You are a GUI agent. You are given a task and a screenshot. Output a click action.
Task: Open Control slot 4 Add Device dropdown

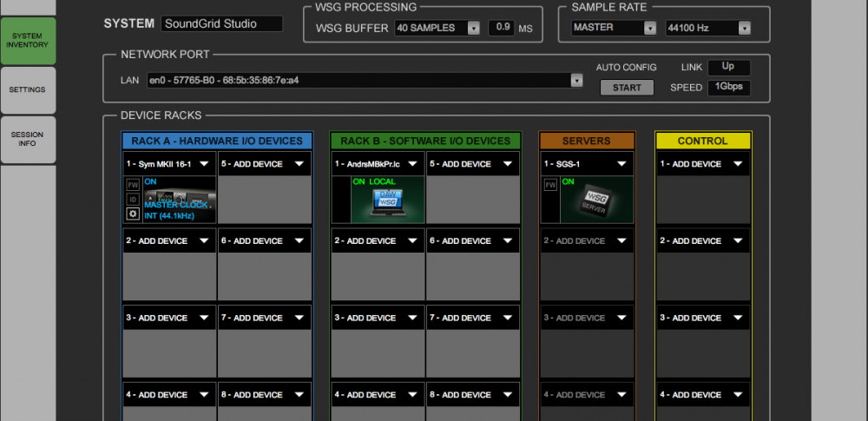tap(704, 395)
